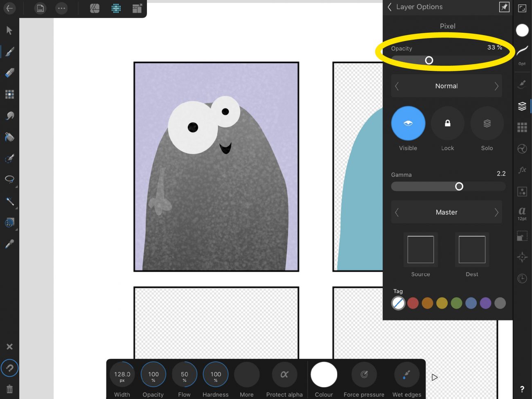Screen dimensions: 532x399
Task: Open the Layers studio panel
Action: [522, 106]
